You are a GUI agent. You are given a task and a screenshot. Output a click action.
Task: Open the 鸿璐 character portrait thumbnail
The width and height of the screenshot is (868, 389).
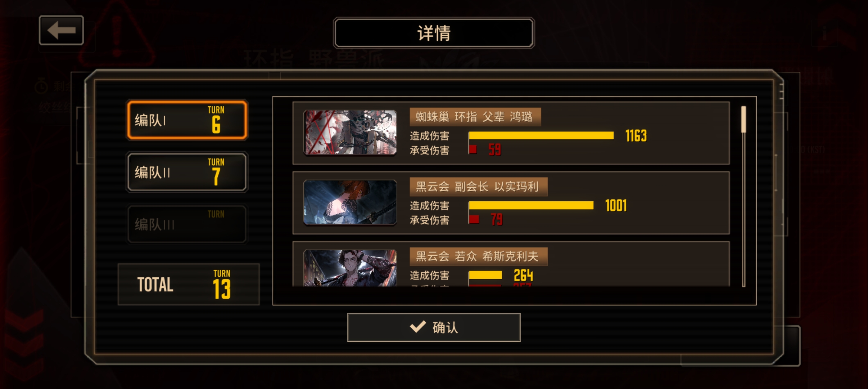click(350, 133)
